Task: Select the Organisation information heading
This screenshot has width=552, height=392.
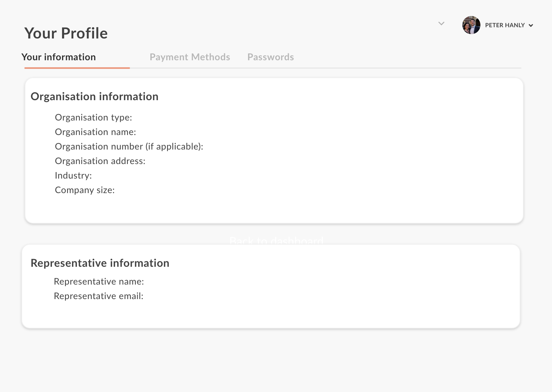Action: coord(94,97)
